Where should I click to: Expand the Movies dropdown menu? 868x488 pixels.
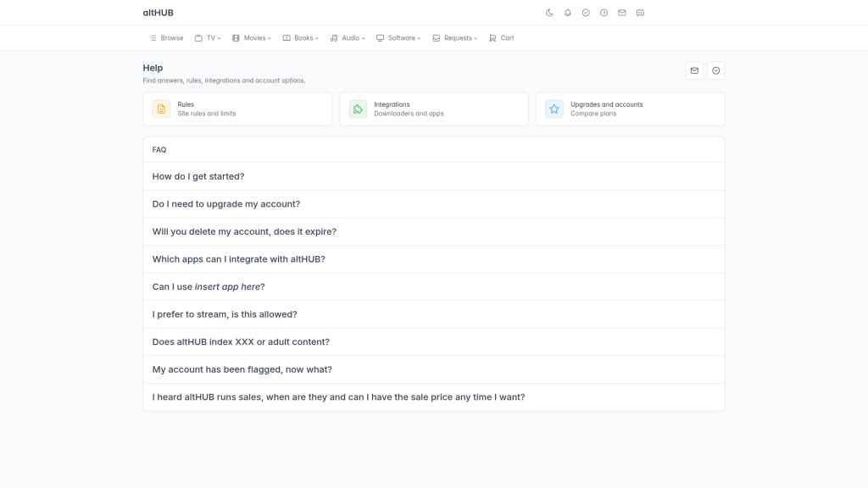251,38
